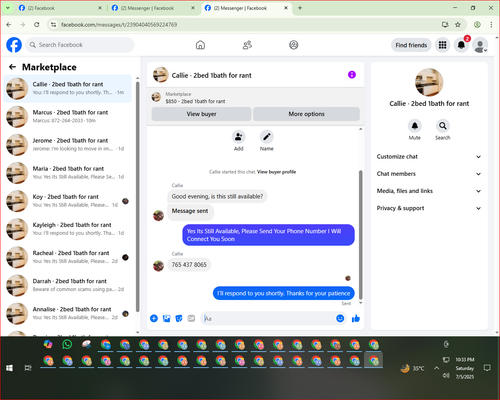Expand the Chat members section

click(429, 174)
